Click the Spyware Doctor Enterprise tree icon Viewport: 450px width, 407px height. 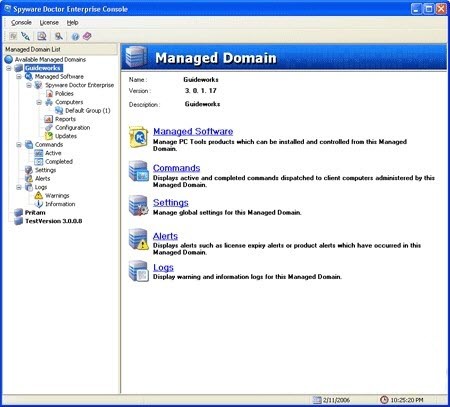(39, 85)
